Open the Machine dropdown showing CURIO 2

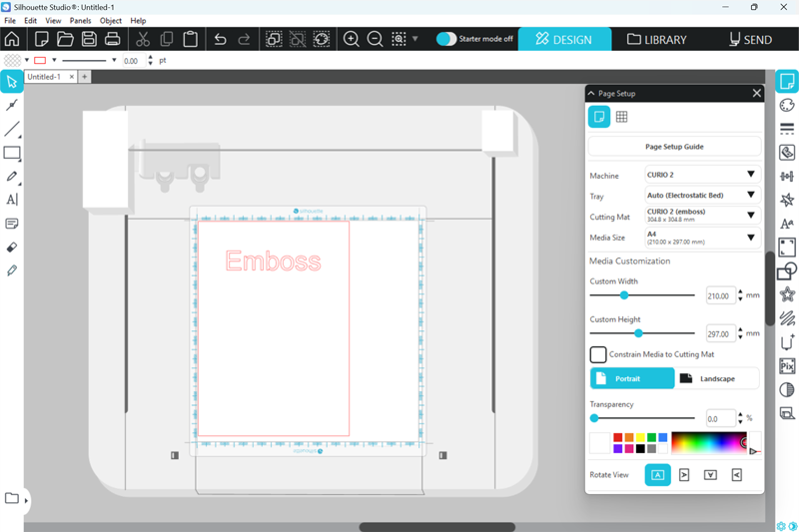point(702,175)
